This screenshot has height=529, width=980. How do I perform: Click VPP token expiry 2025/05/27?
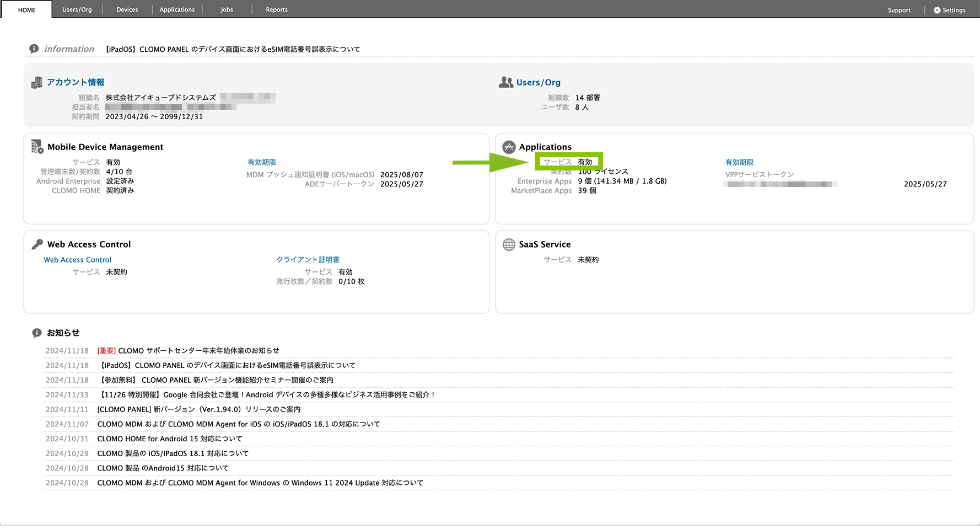coord(925,184)
